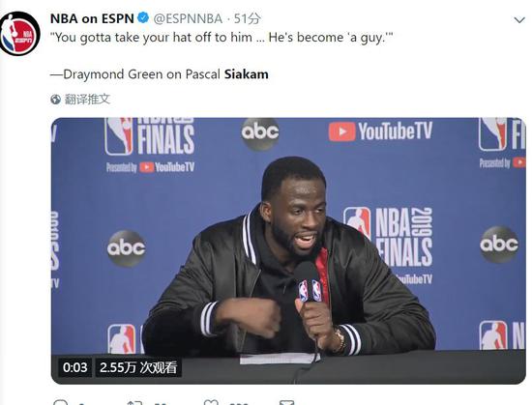Click the like count number
The width and height of the screenshot is (532, 405).
point(239,403)
